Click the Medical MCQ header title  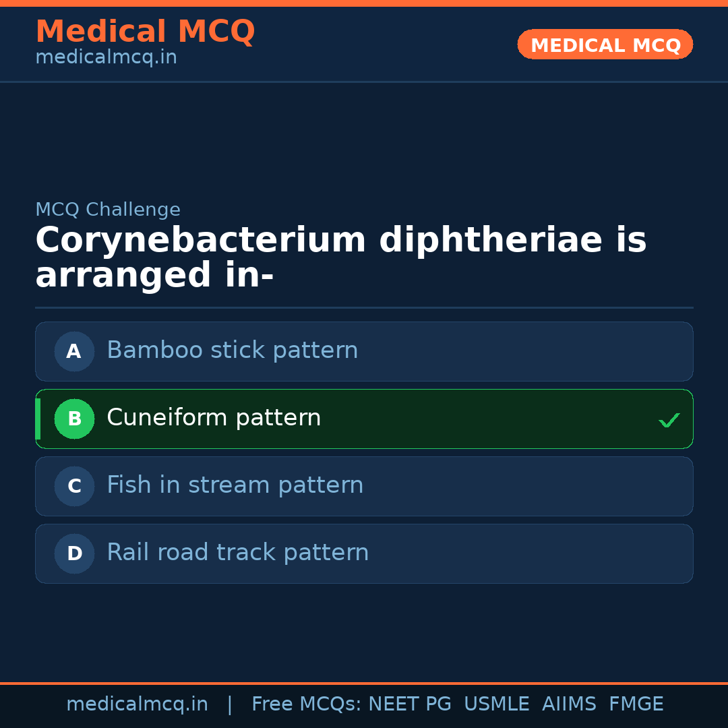145,32
